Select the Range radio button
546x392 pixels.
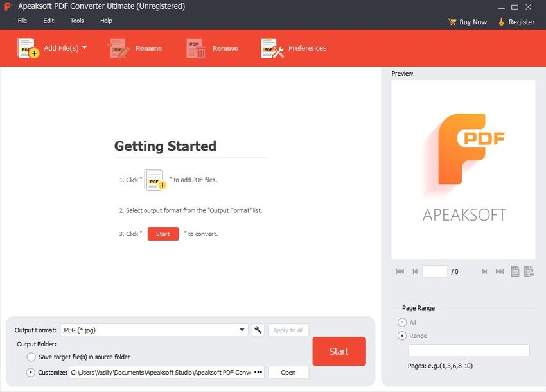[402, 336]
